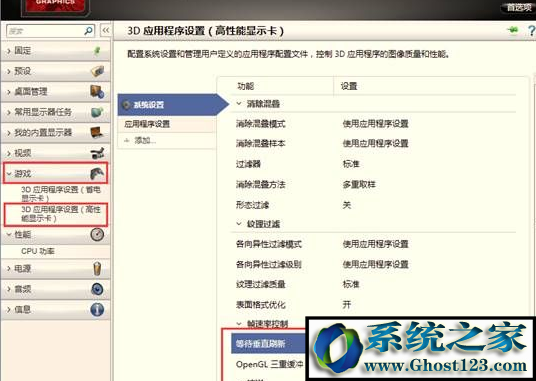Collapse the 纹理过滤 section

239,224
